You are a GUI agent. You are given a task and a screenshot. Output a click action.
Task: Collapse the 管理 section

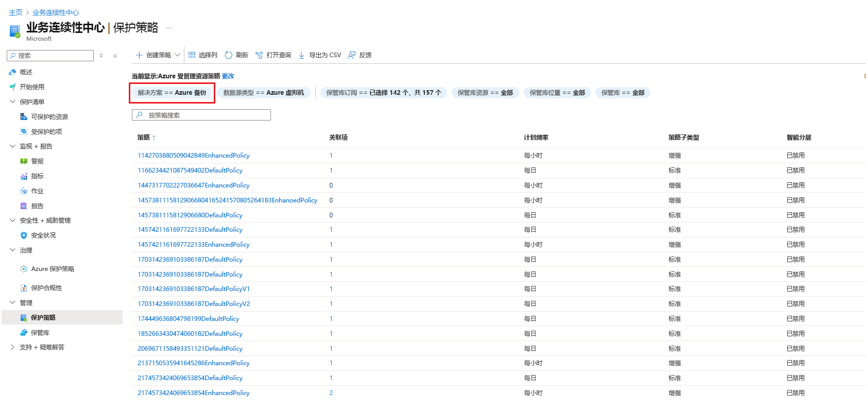(x=12, y=303)
